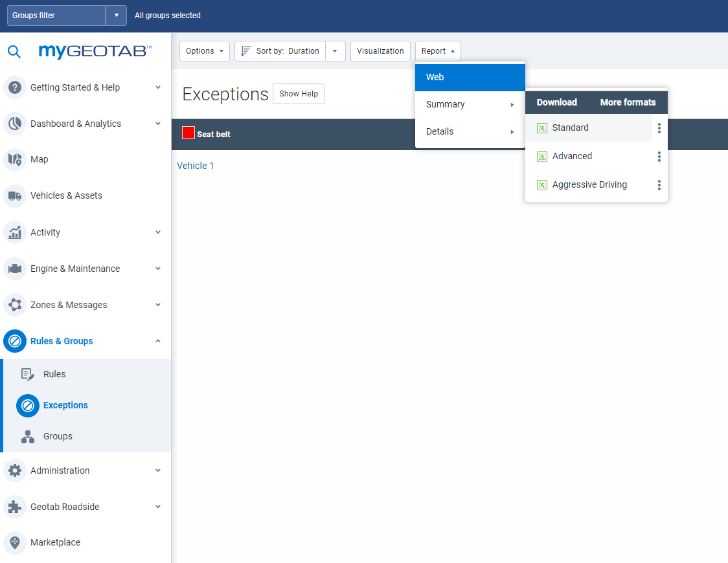Open the Vehicle 1 link
728x563 pixels.
pos(196,166)
